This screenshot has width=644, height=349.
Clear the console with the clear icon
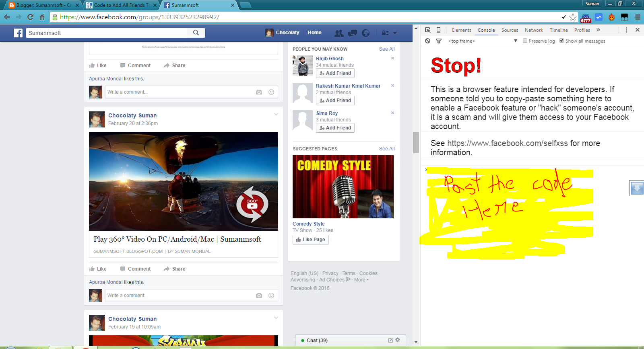tap(428, 41)
